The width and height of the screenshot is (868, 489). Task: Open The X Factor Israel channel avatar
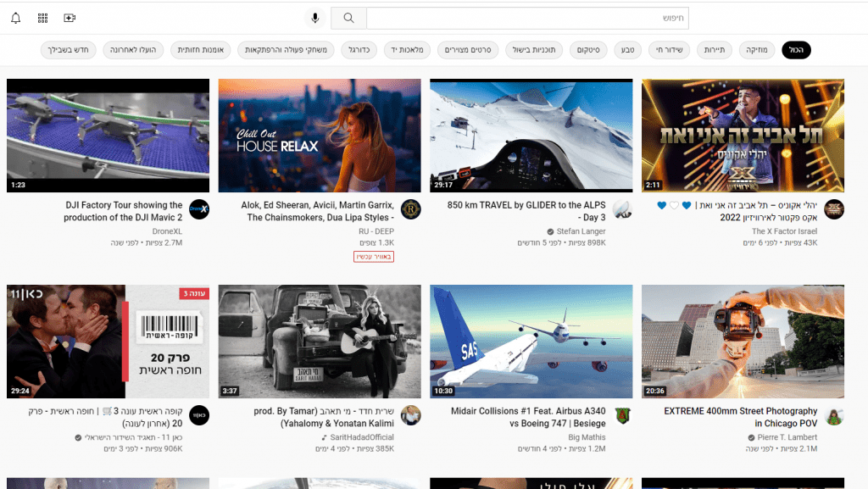coord(833,209)
